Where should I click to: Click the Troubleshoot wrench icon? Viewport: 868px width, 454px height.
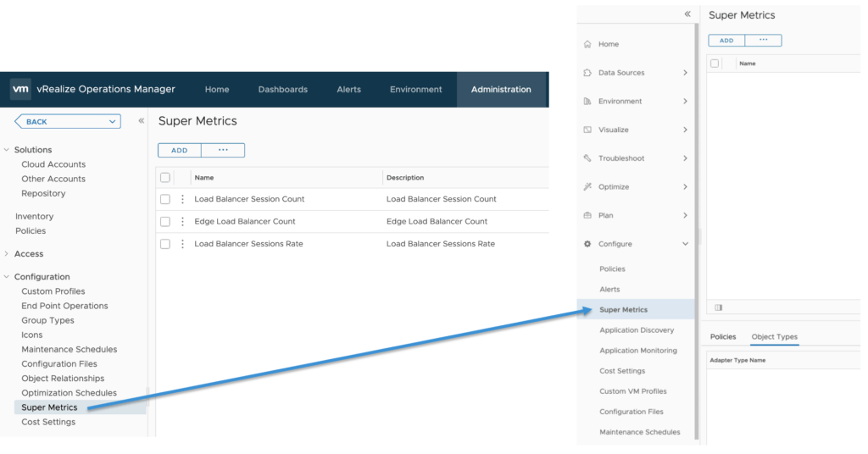pyautogui.click(x=587, y=158)
